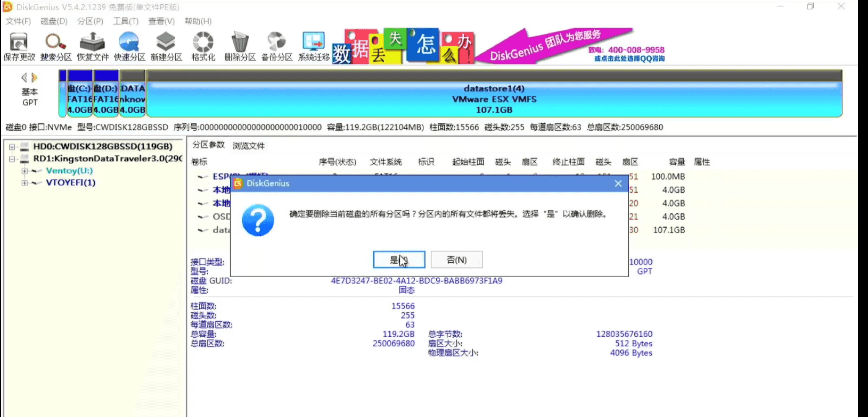Switch to the 分区参数 tab

(208, 145)
